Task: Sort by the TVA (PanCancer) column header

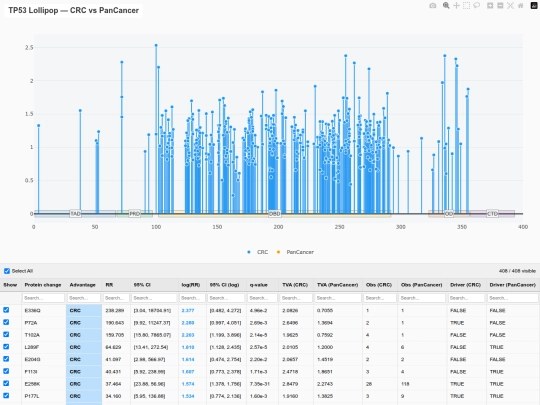Action: (x=338, y=285)
